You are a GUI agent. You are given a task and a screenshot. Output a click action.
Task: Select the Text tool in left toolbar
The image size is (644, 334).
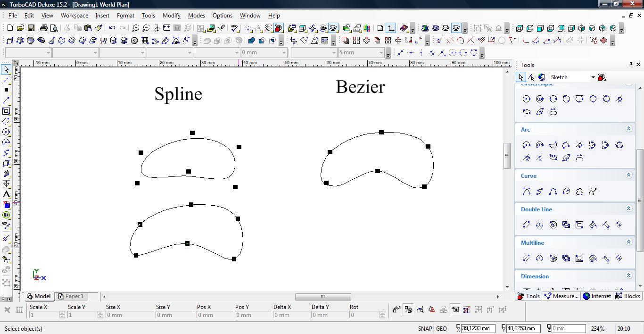[6, 194]
